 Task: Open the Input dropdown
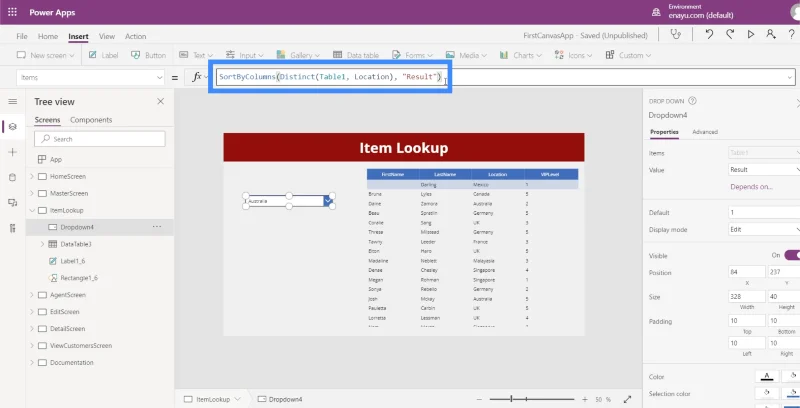(x=245, y=55)
